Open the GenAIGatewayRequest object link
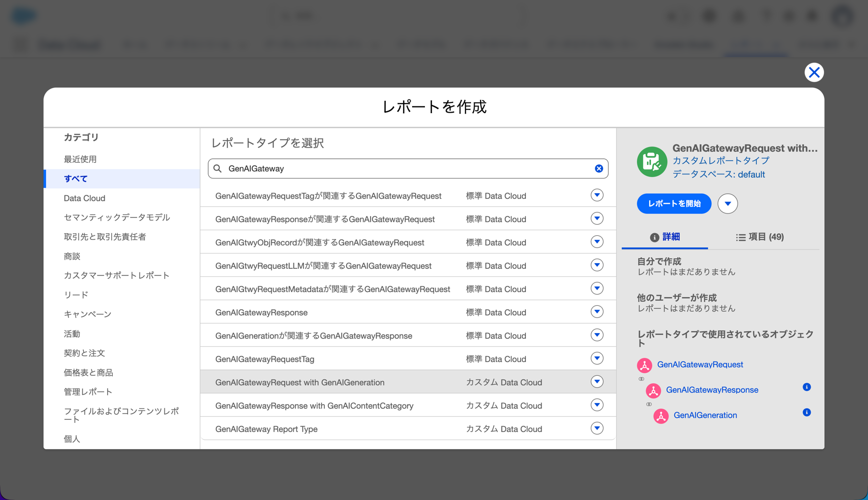 [700, 365]
